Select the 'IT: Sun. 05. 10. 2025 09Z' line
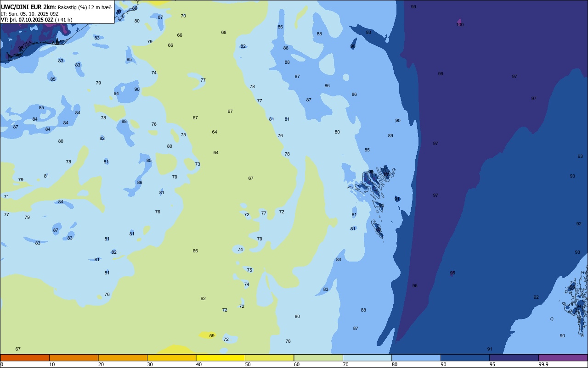The height and width of the screenshot is (368, 588). (29, 13)
